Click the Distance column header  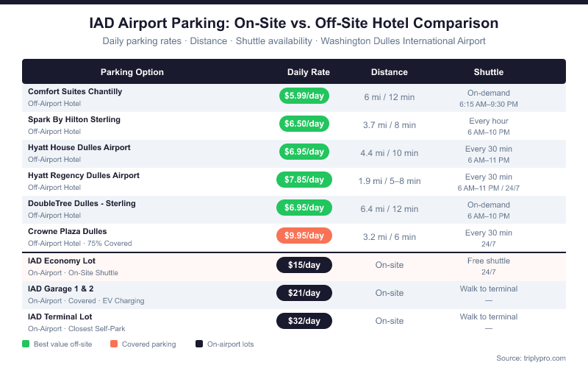pos(390,72)
